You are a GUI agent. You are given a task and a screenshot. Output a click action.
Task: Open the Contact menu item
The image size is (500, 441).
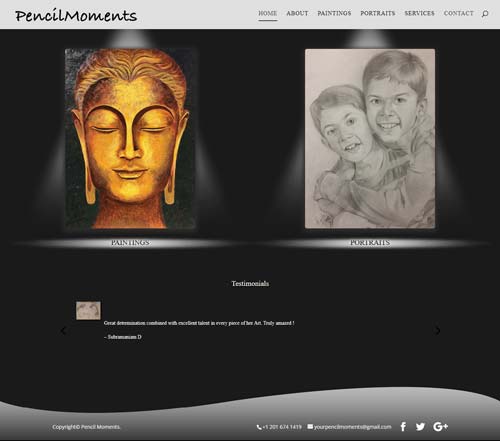pos(458,13)
